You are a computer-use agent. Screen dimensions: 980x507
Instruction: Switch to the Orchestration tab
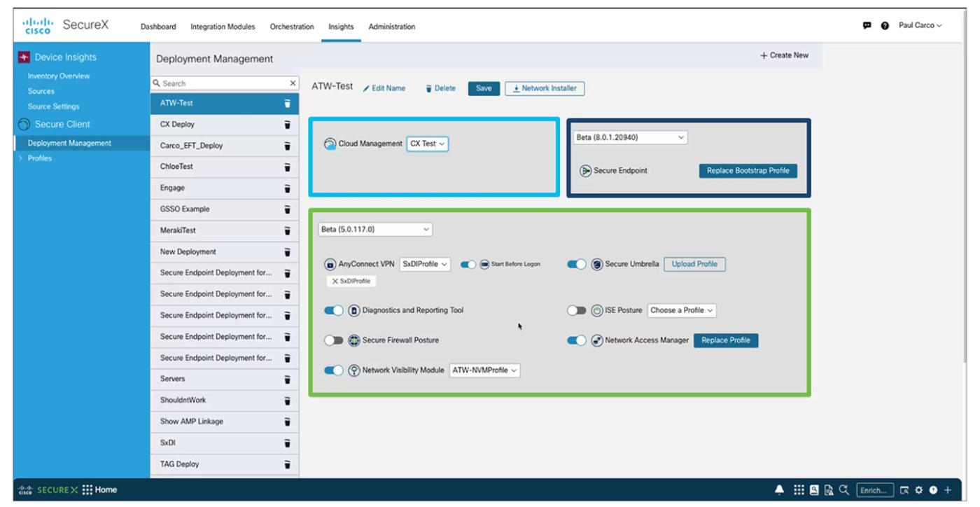tap(292, 27)
